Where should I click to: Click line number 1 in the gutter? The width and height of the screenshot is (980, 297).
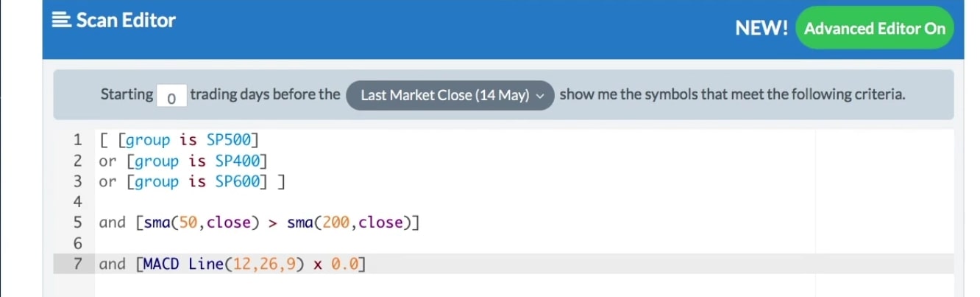pyautogui.click(x=78, y=140)
